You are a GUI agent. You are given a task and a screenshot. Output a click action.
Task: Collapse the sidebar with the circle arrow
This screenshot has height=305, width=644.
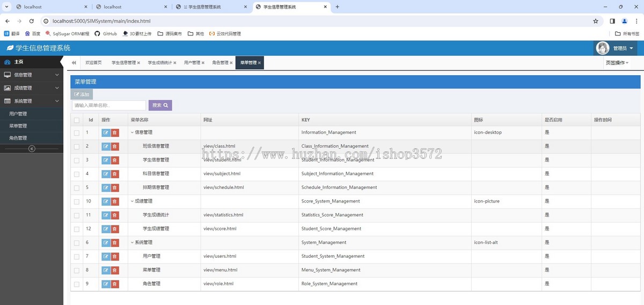(x=32, y=149)
